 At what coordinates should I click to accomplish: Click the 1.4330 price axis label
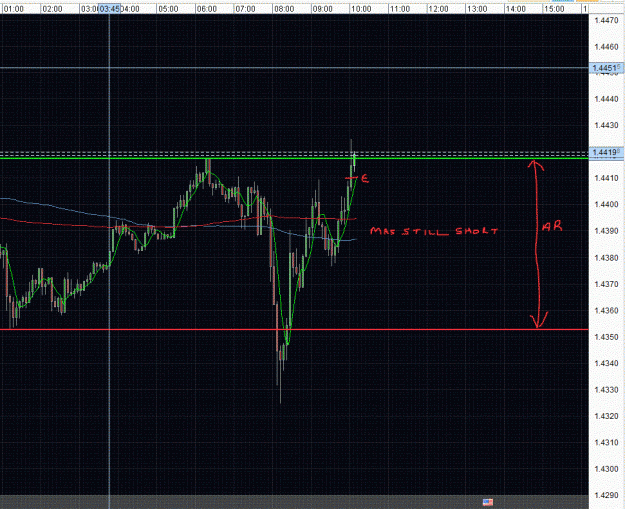click(x=606, y=390)
